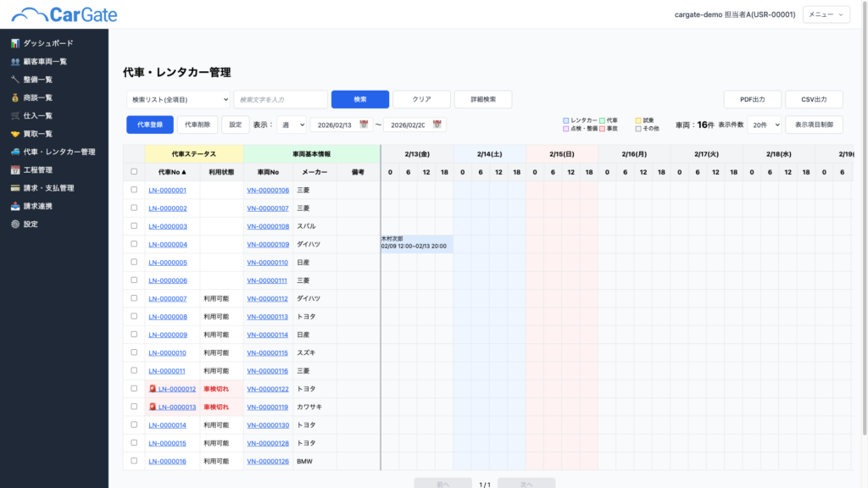Click the dashboard chart icon in sidebar
This screenshot has height=488, width=868.
point(15,43)
